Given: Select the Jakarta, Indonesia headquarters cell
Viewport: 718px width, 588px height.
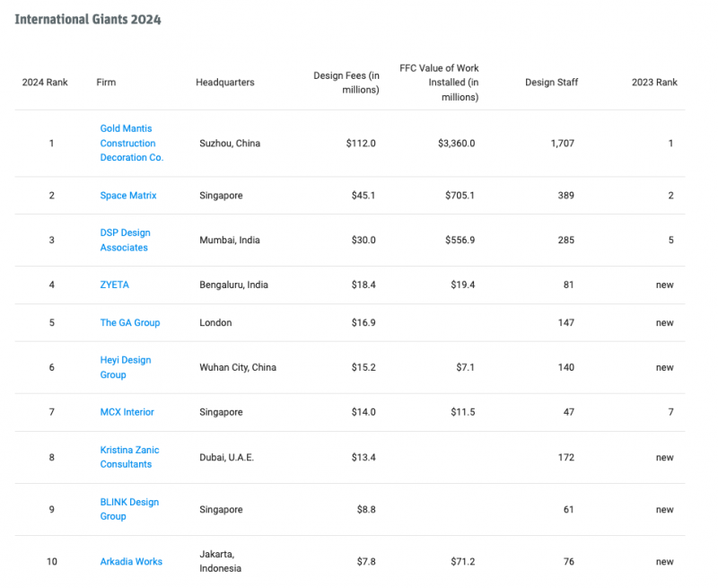Looking at the screenshot, I should [x=220, y=561].
